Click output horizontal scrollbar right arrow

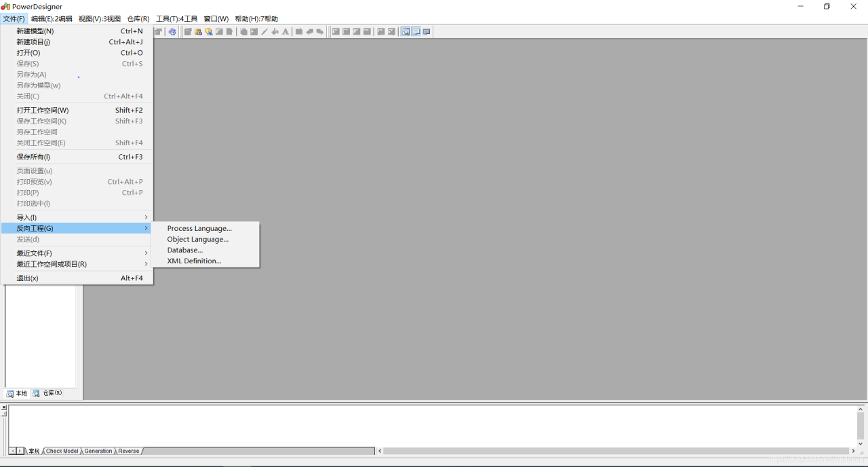click(853, 451)
